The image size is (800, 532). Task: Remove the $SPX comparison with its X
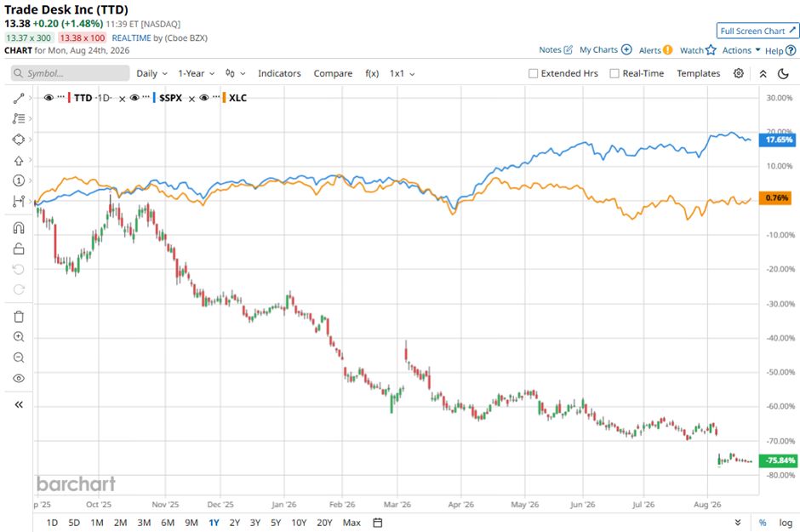[x=191, y=99]
